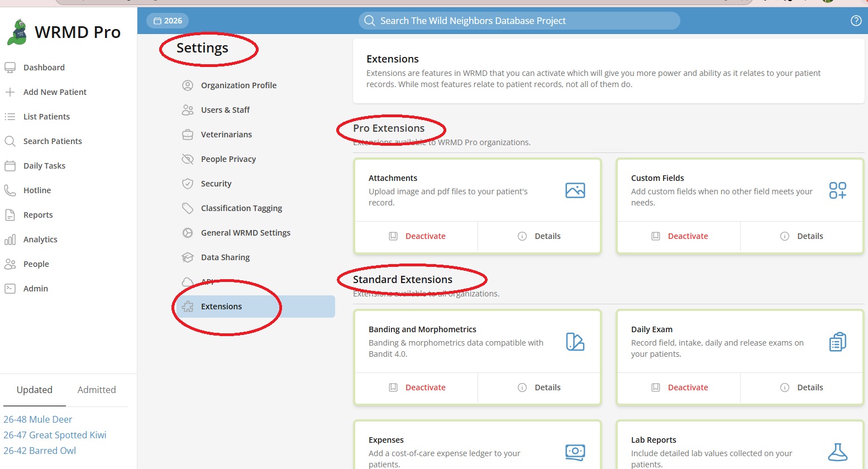Click the Veterinarians briefcase icon

coord(188,135)
